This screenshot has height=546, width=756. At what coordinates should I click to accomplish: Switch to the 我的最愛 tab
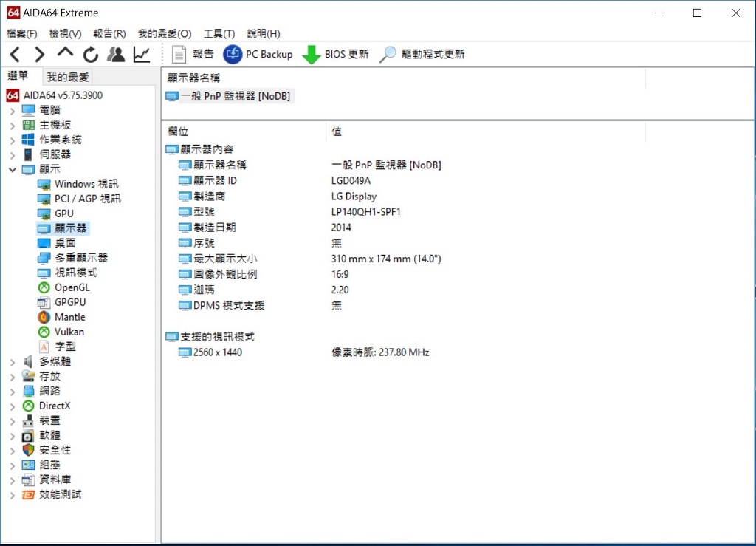click(x=67, y=77)
